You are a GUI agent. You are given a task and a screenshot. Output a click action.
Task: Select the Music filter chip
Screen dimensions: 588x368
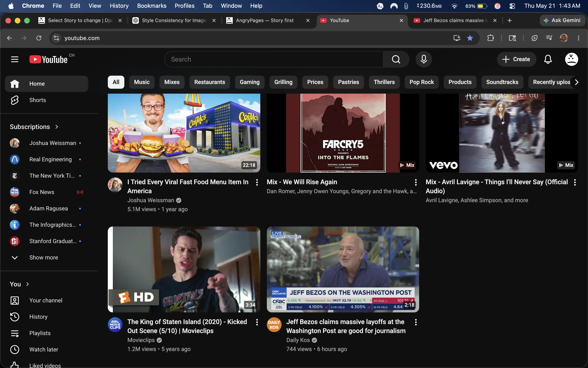click(142, 82)
